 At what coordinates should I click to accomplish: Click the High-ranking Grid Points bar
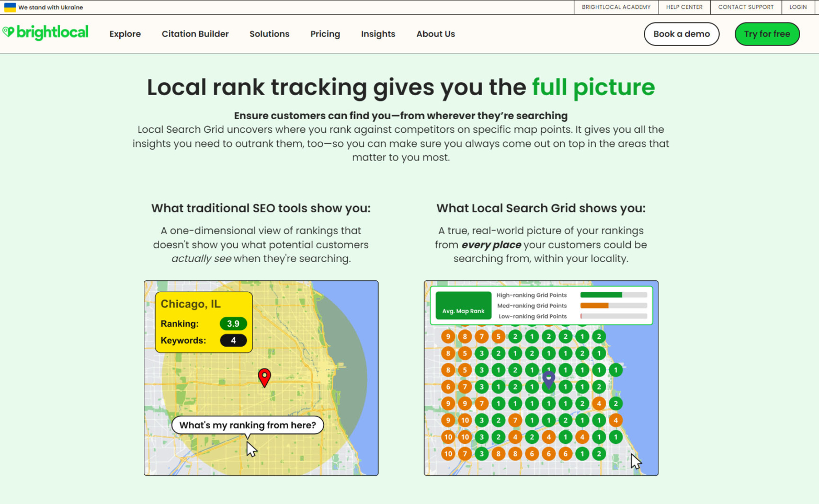click(x=613, y=294)
